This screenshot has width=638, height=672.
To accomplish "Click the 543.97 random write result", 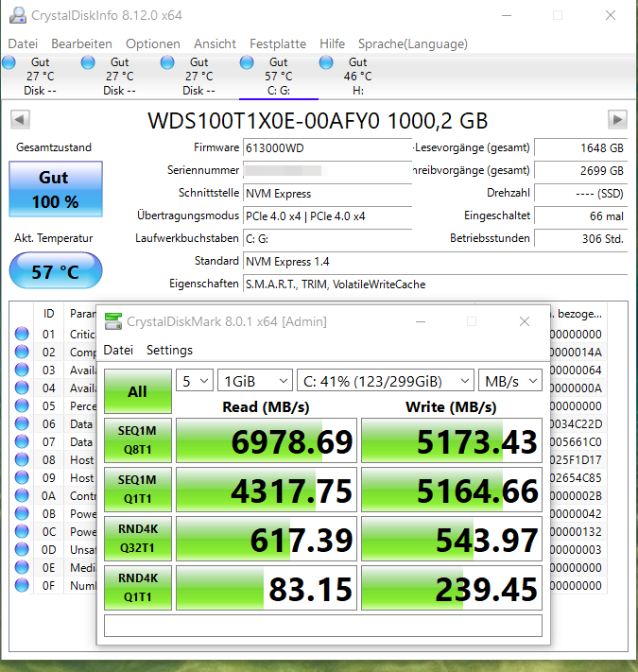I will coord(452,539).
